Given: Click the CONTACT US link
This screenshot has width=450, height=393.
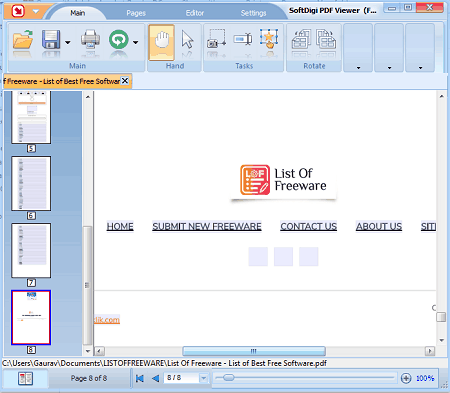Looking at the screenshot, I should point(309,226).
